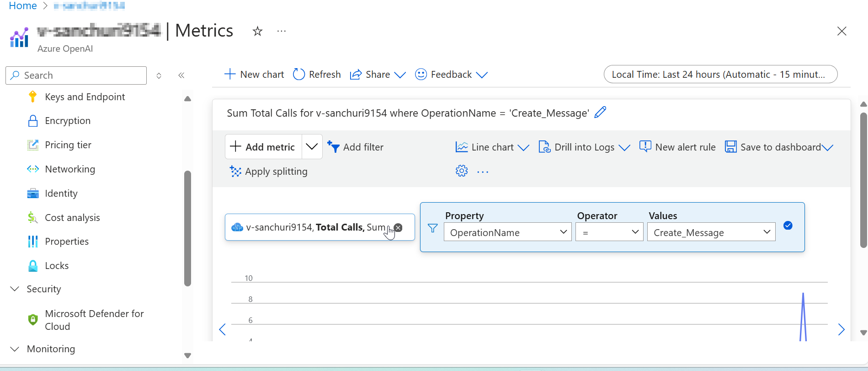The image size is (868, 371).
Task: Open chart more options ellipsis
Action: (x=483, y=172)
